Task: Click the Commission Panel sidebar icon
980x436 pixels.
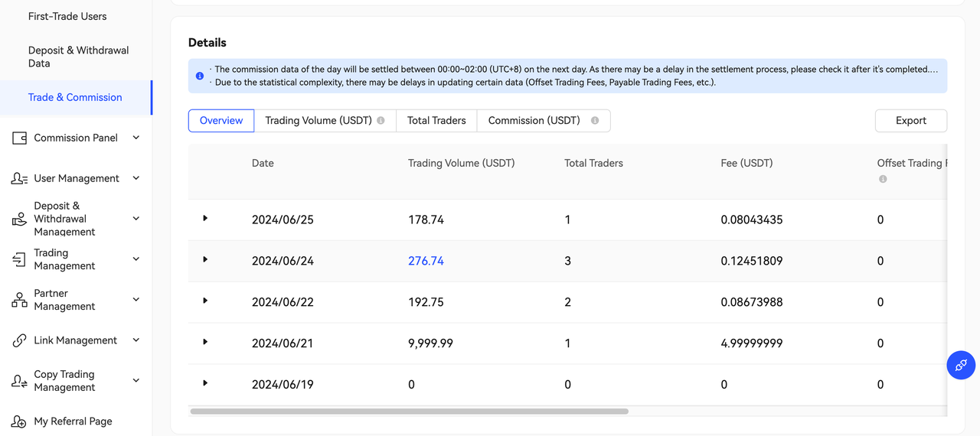Action: click(x=19, y=138)
